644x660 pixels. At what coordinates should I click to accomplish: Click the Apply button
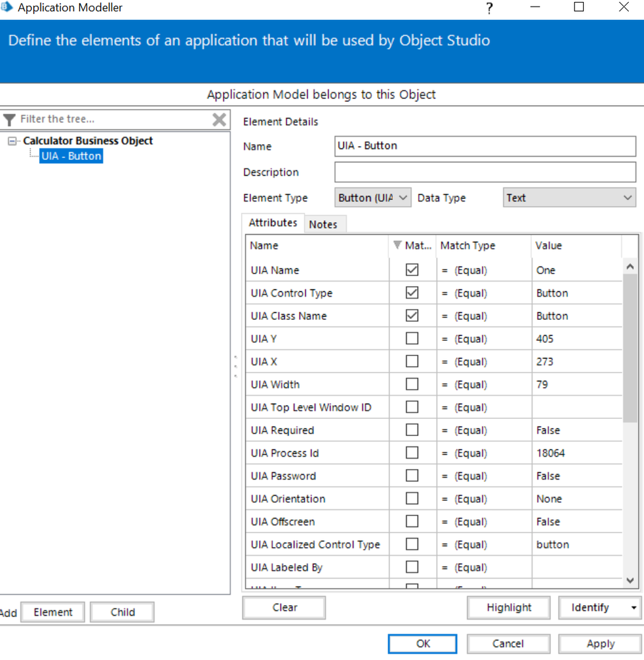(x=600, y=643)
